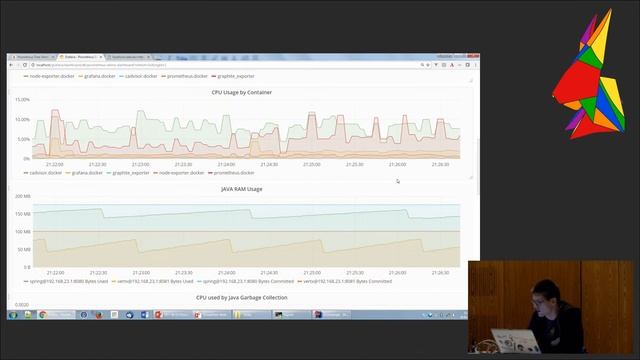Open the Chrome taskbar button
The height and width of the screenshot is (360, 640).
tap(56, 315)
